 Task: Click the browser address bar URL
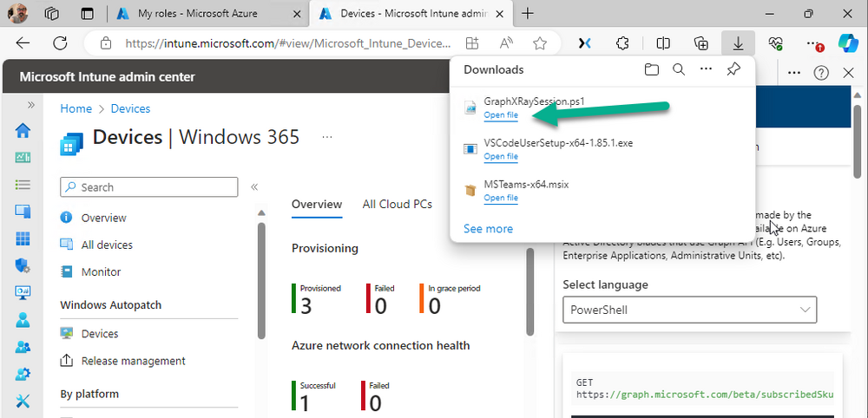coord(288,43)
